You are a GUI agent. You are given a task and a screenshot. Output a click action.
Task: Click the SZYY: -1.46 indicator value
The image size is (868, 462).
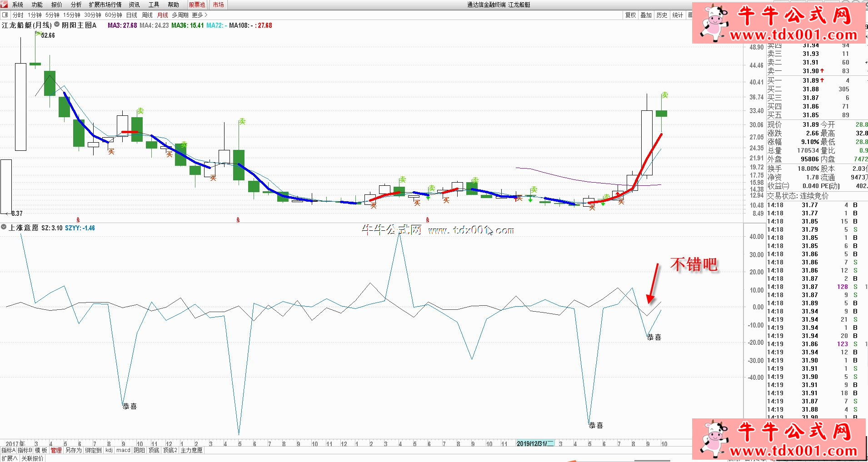coord(80,228)
